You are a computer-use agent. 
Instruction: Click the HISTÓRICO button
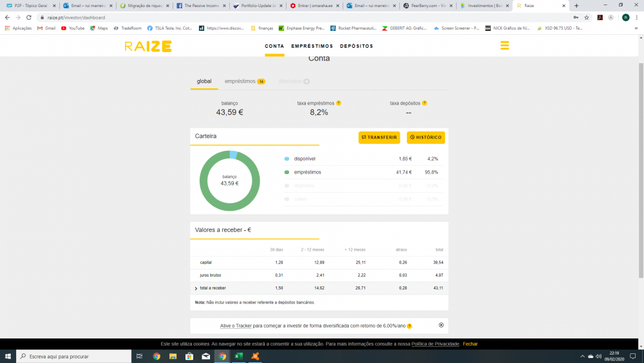tap(426, 137)
